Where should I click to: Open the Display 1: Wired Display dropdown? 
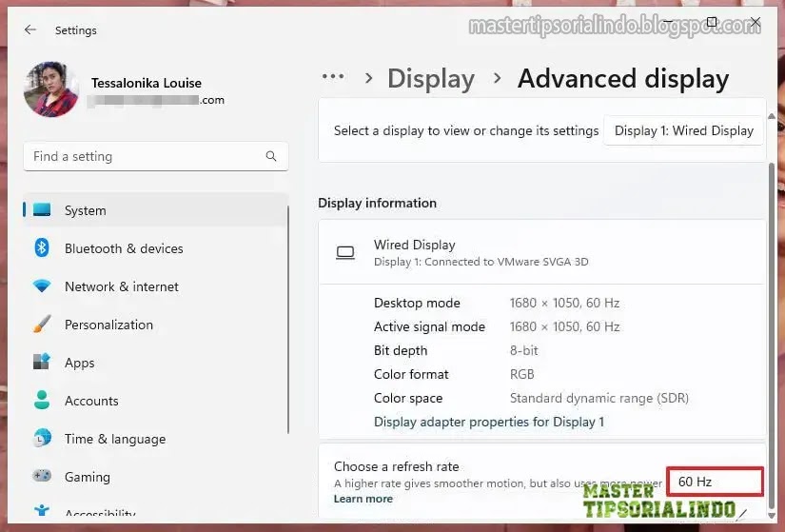coord(683,130)
